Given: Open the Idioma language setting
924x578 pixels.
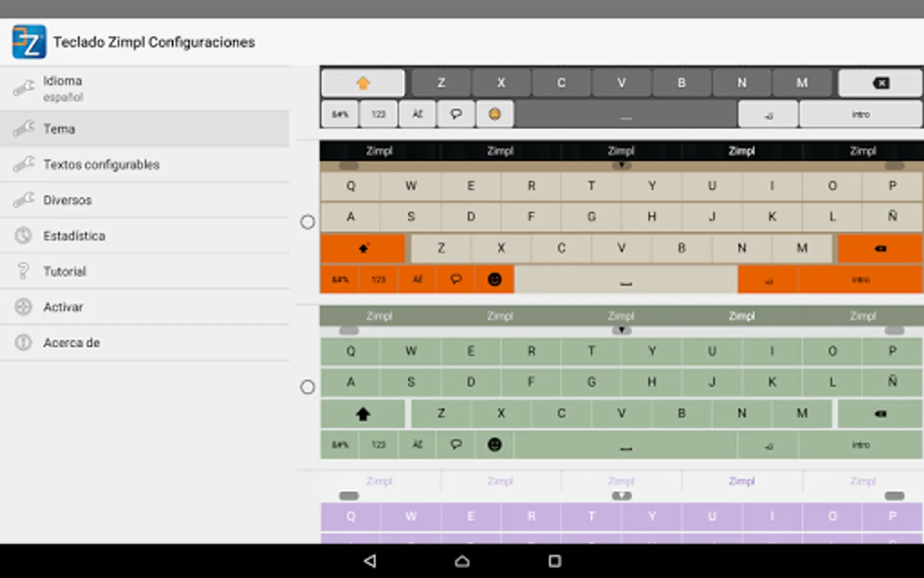Looking at the screenshot, I should click(144, 89).
